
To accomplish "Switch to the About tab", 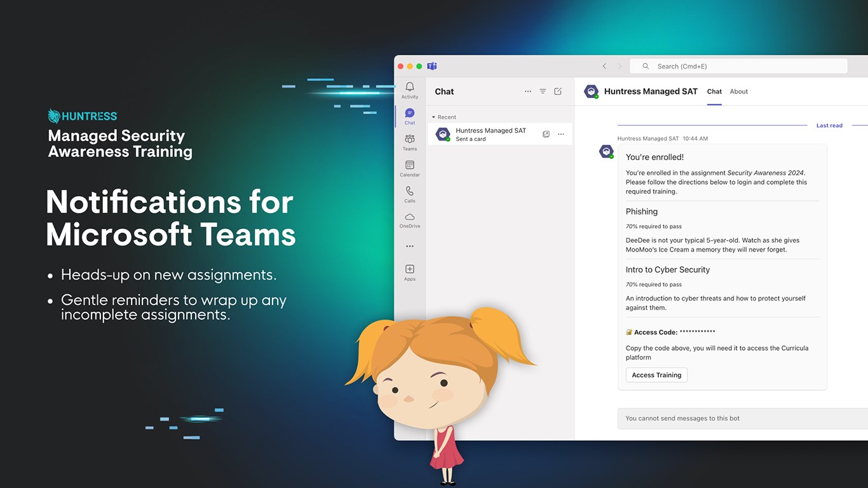I will [739, 91].
